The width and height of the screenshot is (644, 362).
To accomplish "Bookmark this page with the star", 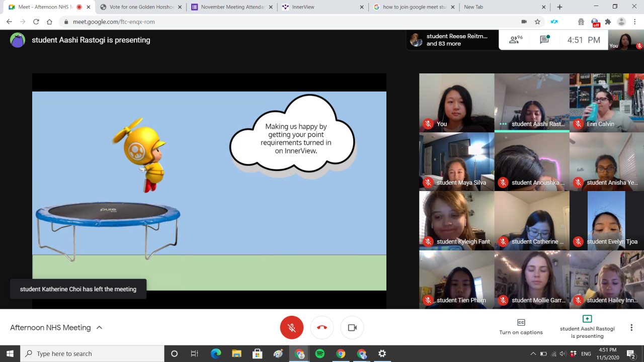I will 537,22.
